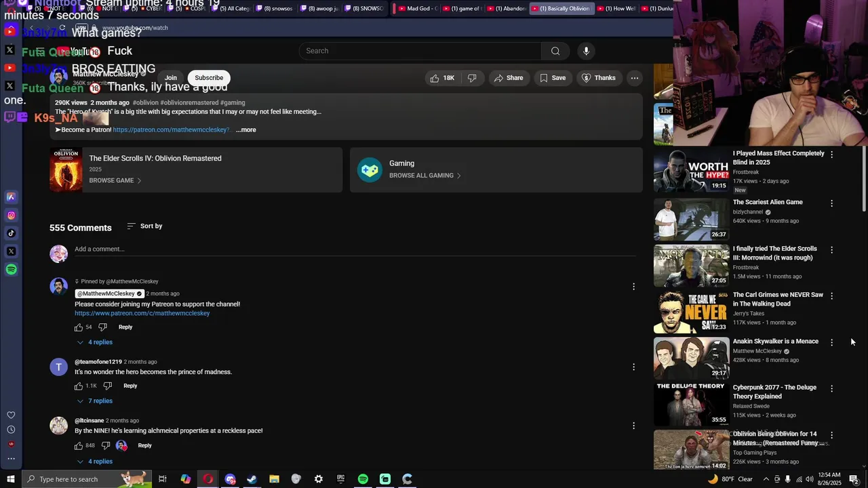Share the video
Viewport: 868px width, 488px height.
tap(509, 78)
